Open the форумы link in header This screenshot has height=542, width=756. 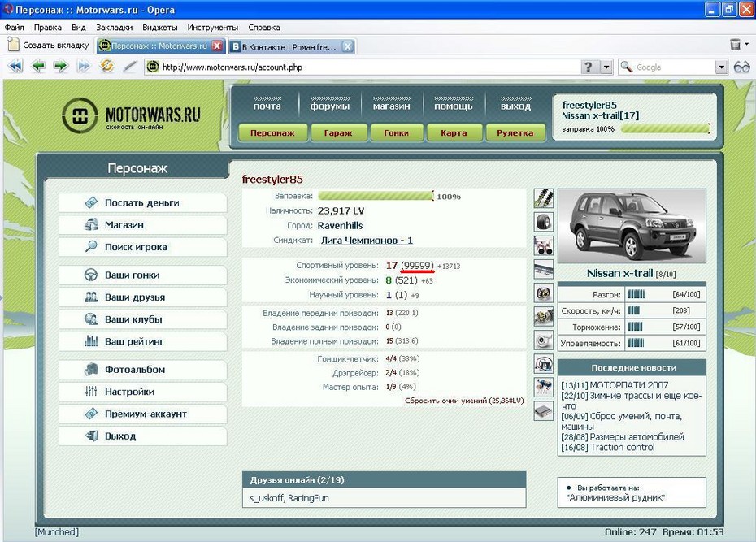[330, 106]
